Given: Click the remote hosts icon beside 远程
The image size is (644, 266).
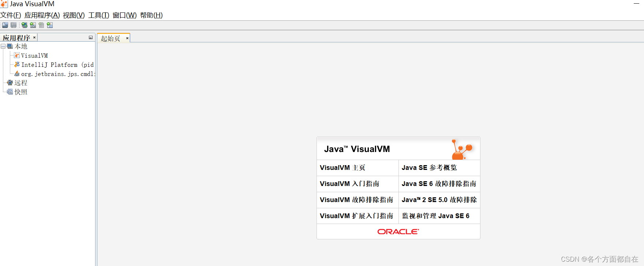Looking at the screenshot, I should pyautogui.click(x=10, y=83).
